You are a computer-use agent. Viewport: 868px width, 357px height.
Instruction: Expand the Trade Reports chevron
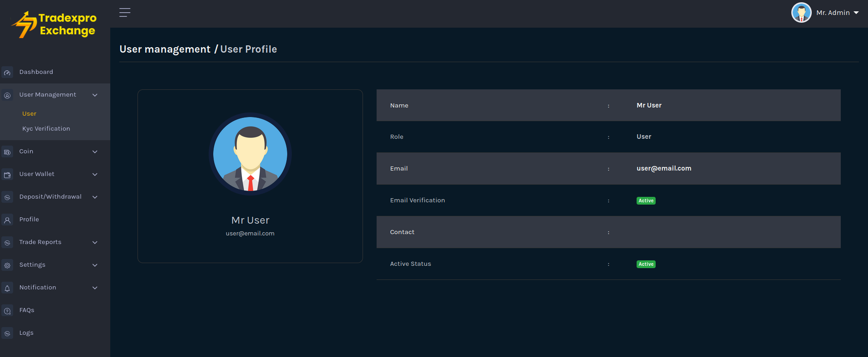(95, 242)
